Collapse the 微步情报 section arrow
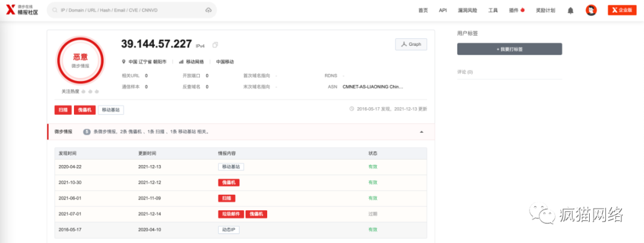Viewport: 644px width, 243px height. coord(421,132)
